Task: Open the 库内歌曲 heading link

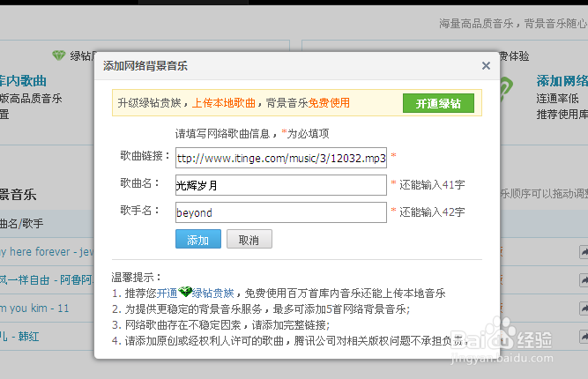Action: click(23, 81)
